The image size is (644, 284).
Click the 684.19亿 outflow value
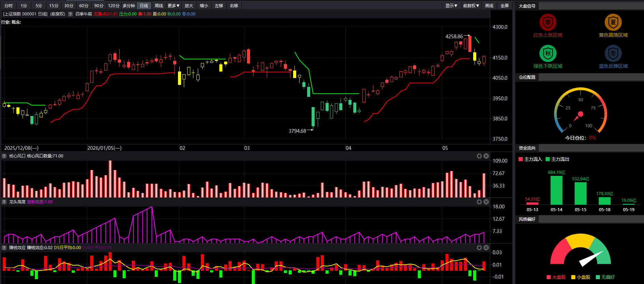click(x=557, y=172)
